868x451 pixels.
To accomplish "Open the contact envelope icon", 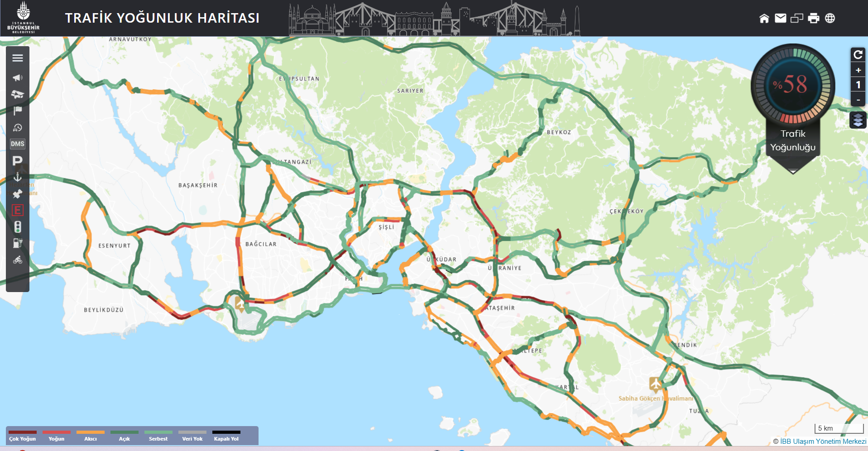I will (781, 18).
